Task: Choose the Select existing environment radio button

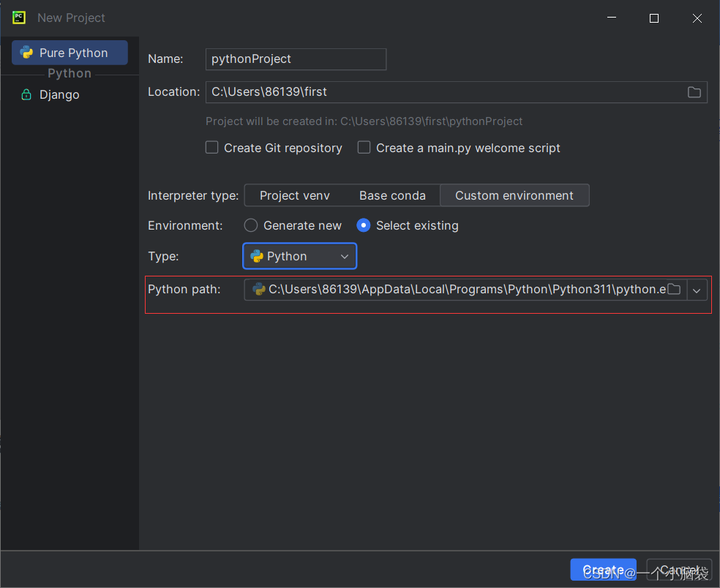Action: pos(363,225)
